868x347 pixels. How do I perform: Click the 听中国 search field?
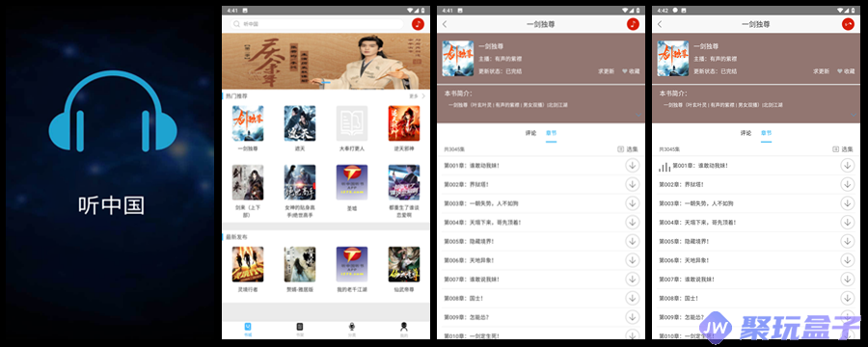click(317, 24)
